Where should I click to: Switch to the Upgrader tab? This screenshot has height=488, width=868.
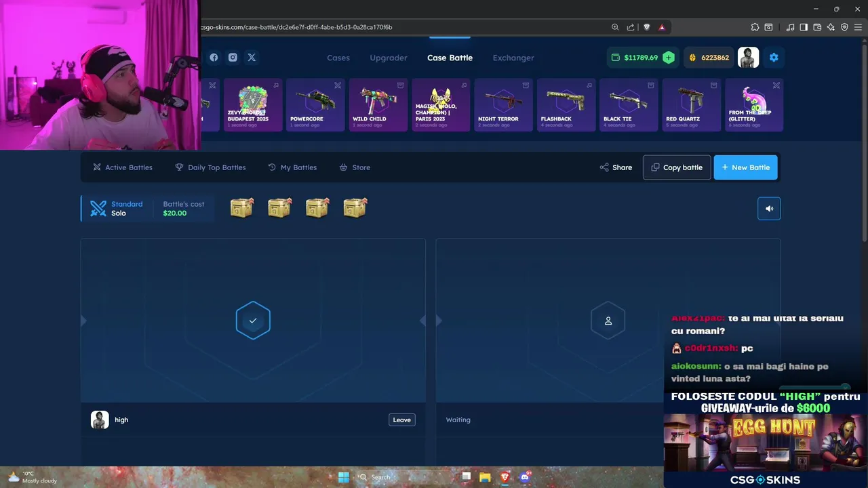tap(389, 58)
